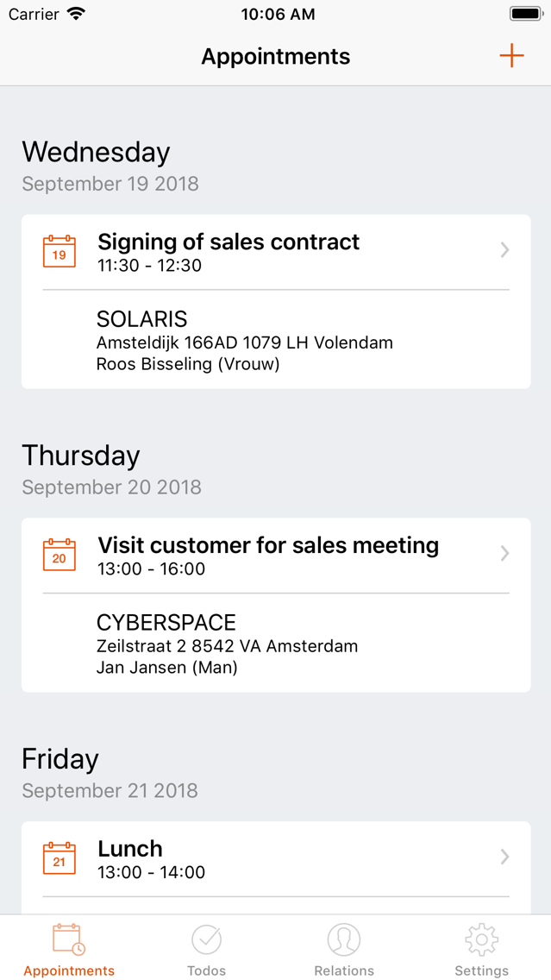551x980 pixels.
Task: Click the calendar date icon showing 21
Action: tap(59, 857)
